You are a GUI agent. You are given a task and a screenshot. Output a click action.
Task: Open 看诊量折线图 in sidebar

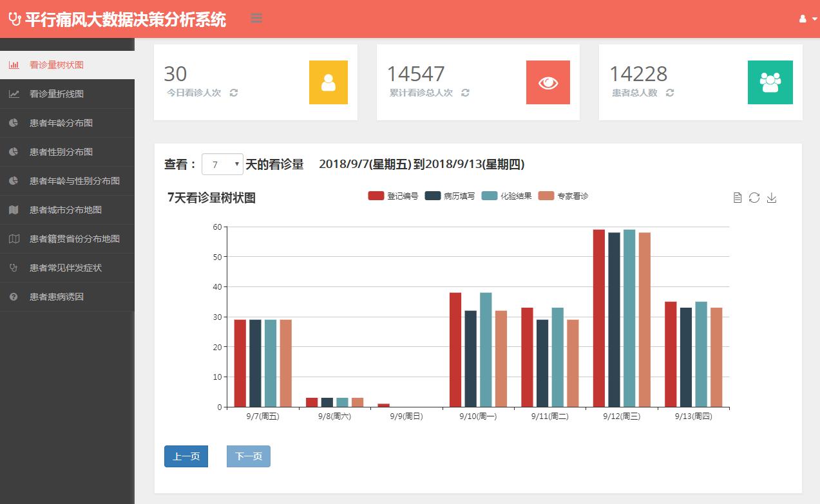click(x=57, y=94)
